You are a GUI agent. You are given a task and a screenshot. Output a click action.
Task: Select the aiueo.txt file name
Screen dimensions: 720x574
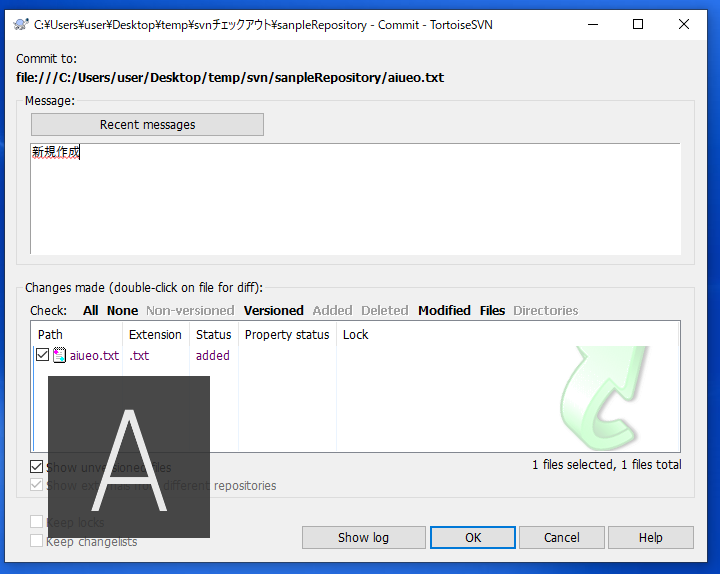tap(94, 356)
